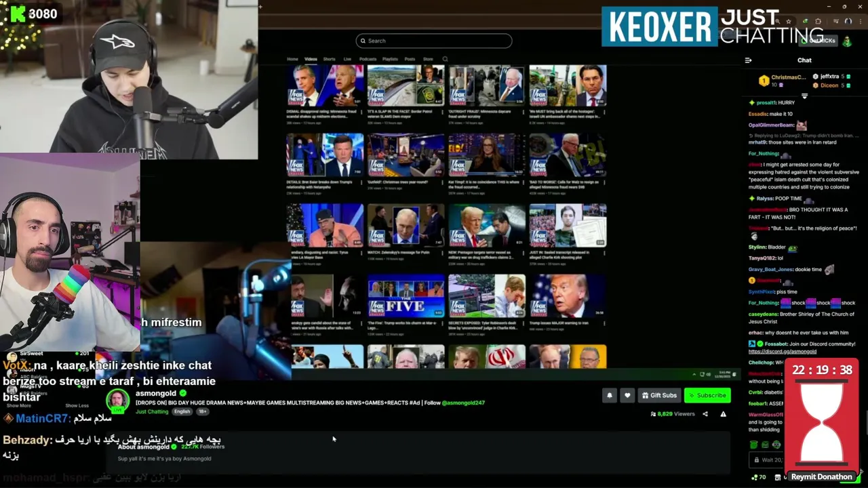
Task: Click the YouTube Search input field
Action: [x=434, y=41]
